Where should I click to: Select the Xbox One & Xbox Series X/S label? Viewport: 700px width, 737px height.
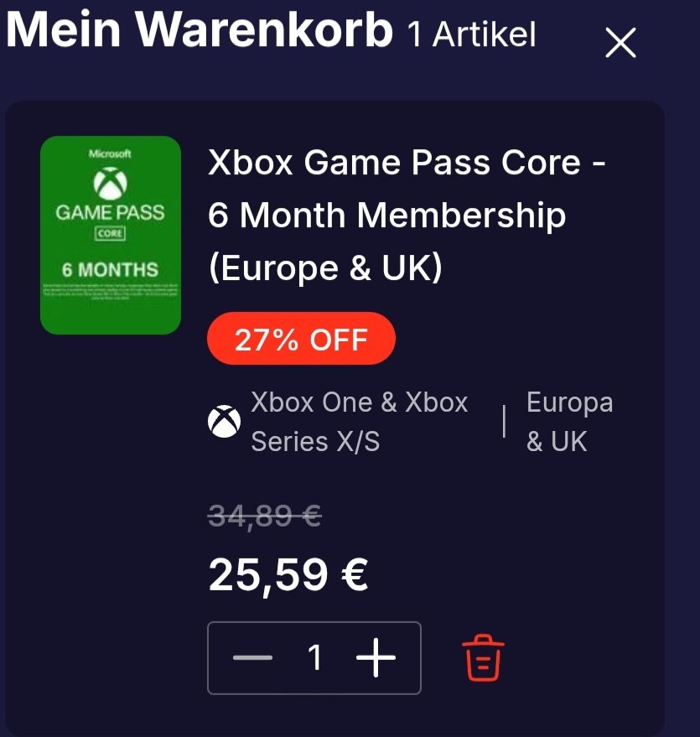point(360,422)
